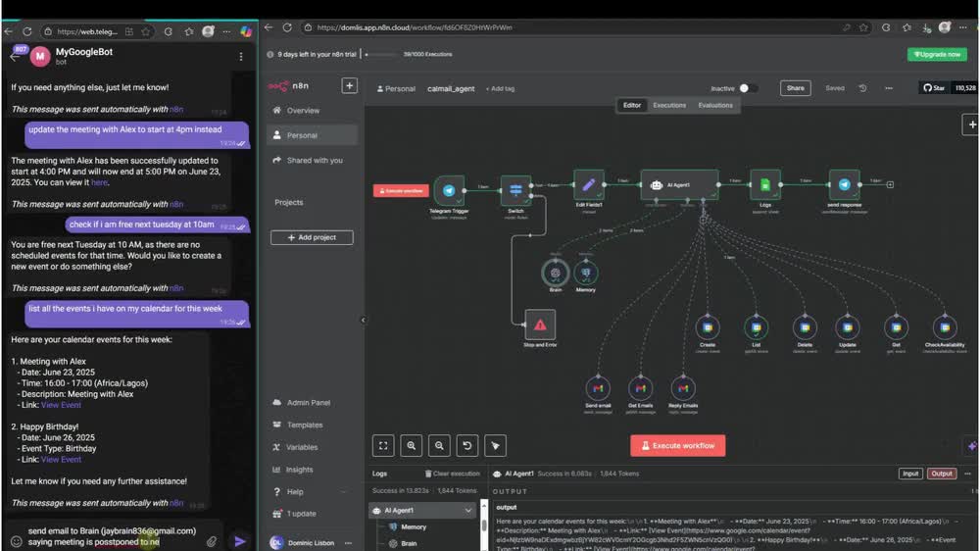The height and width of the screenshot is (551, 980).
Task: Open the workflow three-dots menu
Action: [889, 88]
